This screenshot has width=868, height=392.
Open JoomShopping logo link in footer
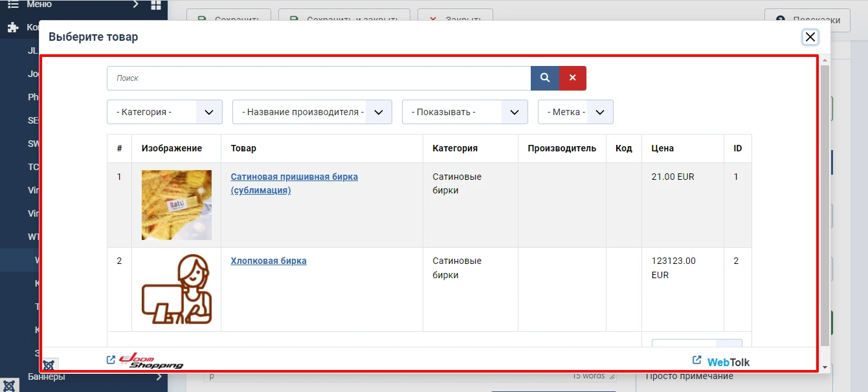click(145, 361)
